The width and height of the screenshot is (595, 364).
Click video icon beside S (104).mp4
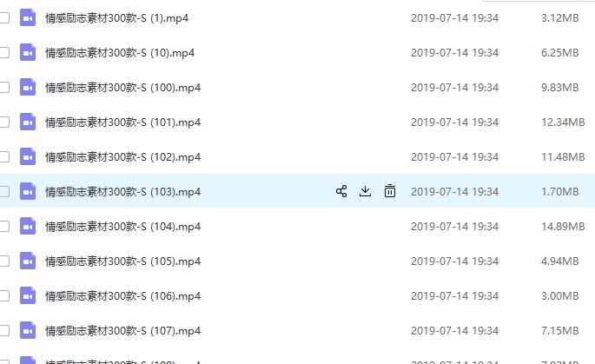(x=28, y=226)
